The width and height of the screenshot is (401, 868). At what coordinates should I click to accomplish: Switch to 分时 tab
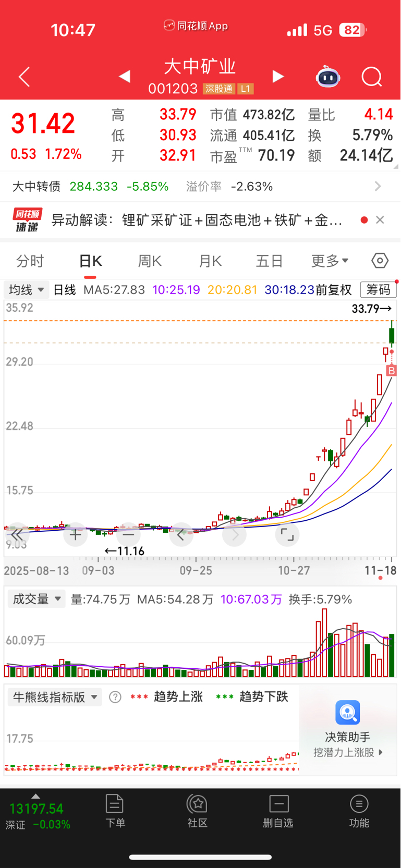click(30, 261)
